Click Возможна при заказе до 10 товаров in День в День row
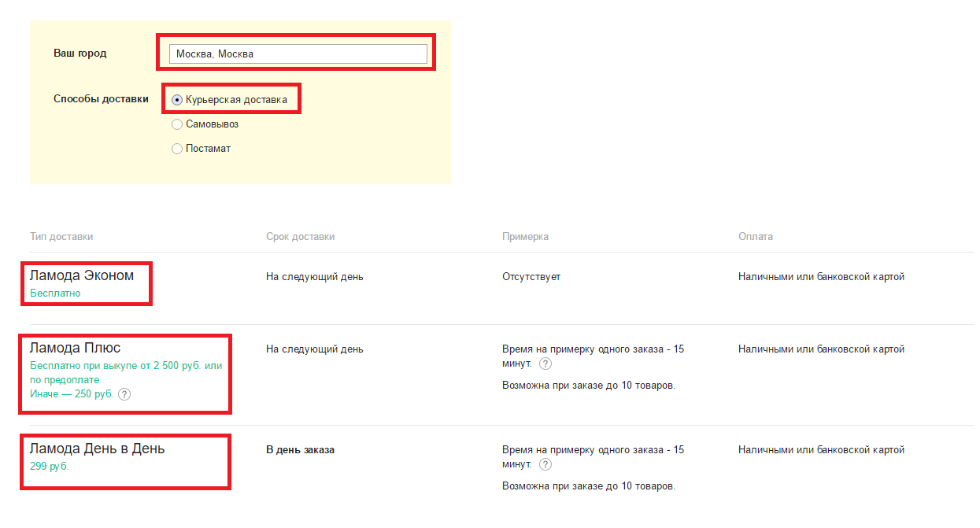980x528 pixels. coord(589,486)
